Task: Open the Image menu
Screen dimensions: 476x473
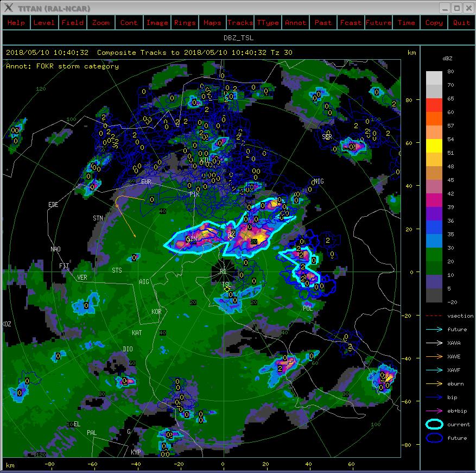Action: 157,23
